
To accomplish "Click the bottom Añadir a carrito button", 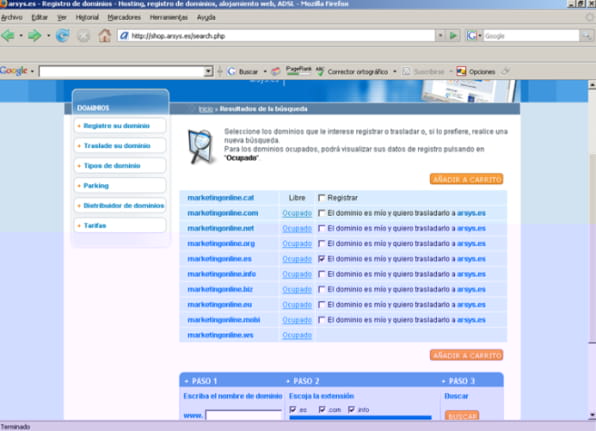I will click(466, 355).
